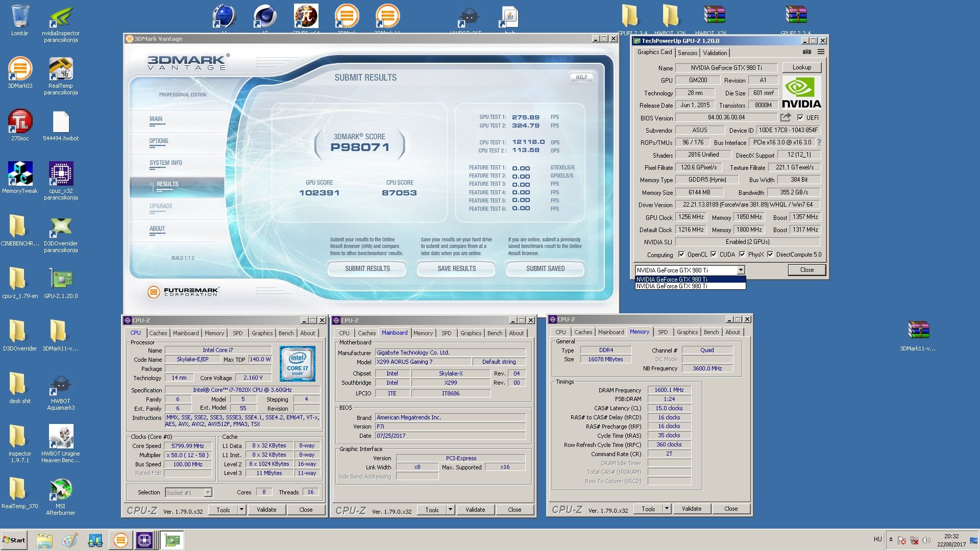Open the Caches tab in Mainboard CPU-Z
Screen dimensions: 980x551
point(366,333)
